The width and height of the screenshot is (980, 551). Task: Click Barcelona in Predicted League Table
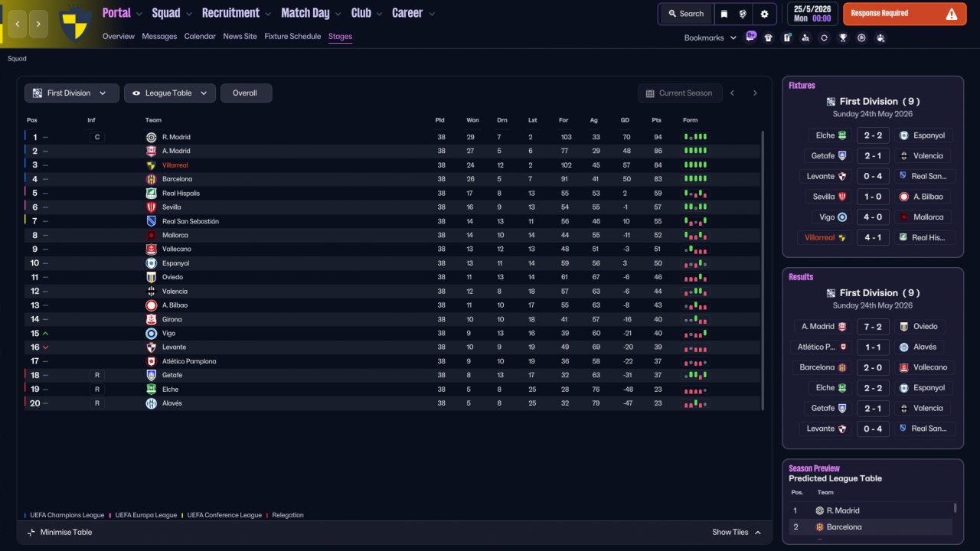pos(844,527)
